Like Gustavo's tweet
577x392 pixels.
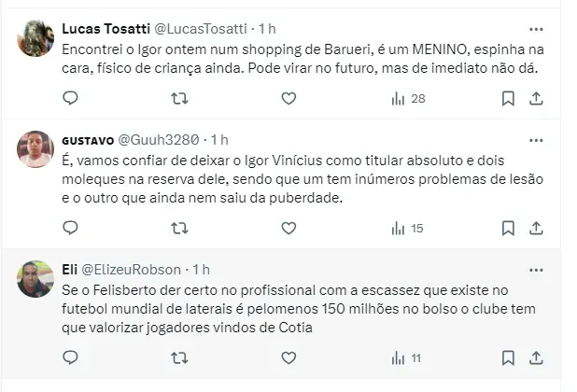point(288,227)
